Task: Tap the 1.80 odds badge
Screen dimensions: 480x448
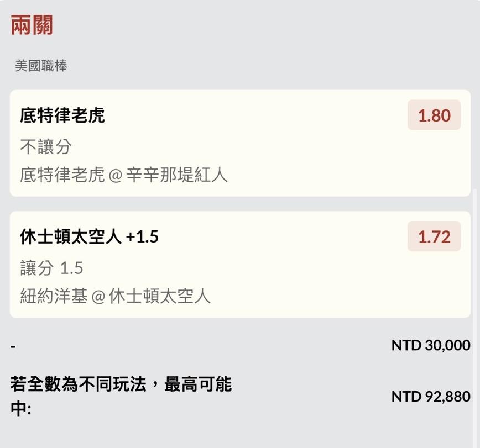Action: click(434, 115)
